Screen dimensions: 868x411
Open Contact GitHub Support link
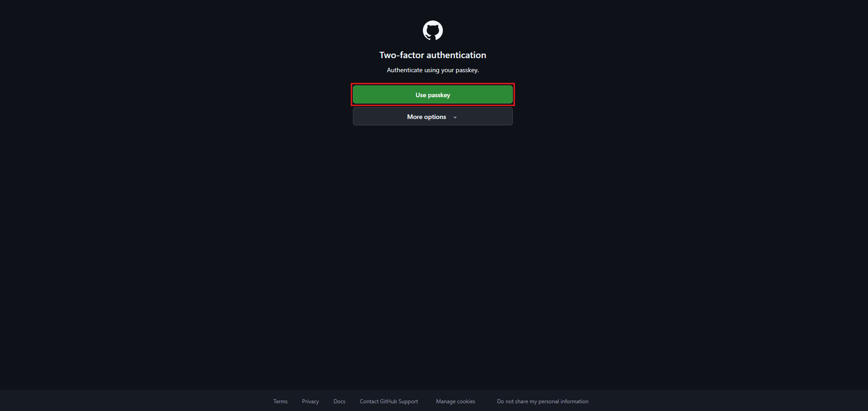pyautogui.click(x=389, y=401)
